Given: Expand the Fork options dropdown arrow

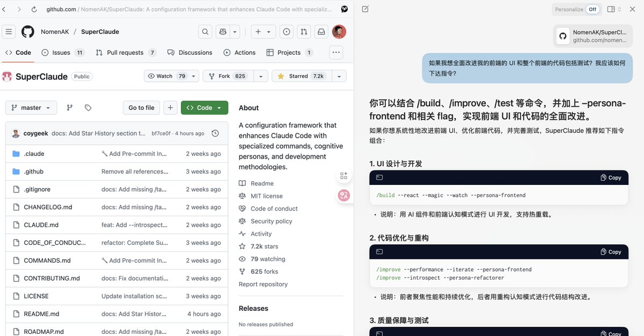Looking at the screenshot, I should [x=260, y=76].
